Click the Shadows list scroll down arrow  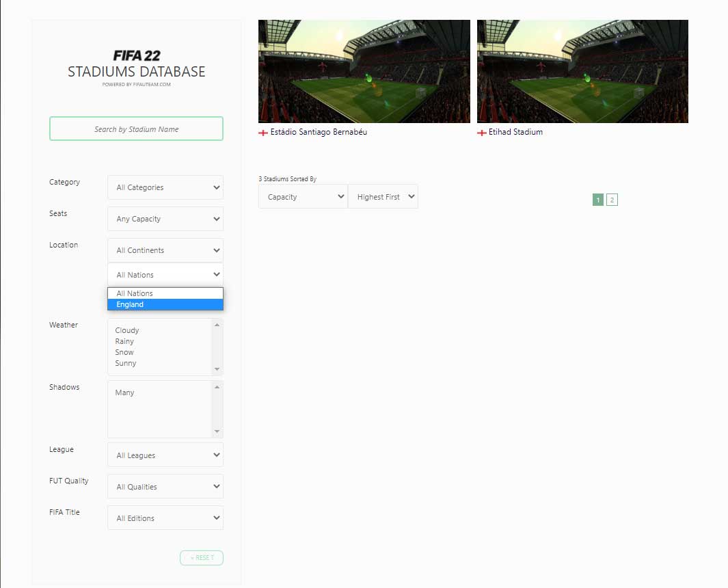point(217,431)
